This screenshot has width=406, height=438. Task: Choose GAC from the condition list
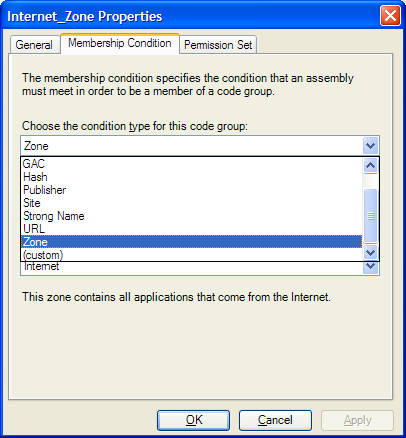pyautogui.click(x=192, y=164)
